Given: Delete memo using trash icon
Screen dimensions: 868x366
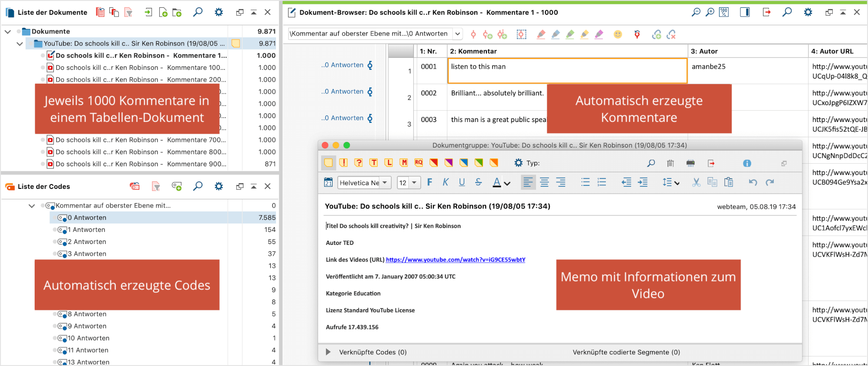Looking at the screenshot, I should coord(671,163).
